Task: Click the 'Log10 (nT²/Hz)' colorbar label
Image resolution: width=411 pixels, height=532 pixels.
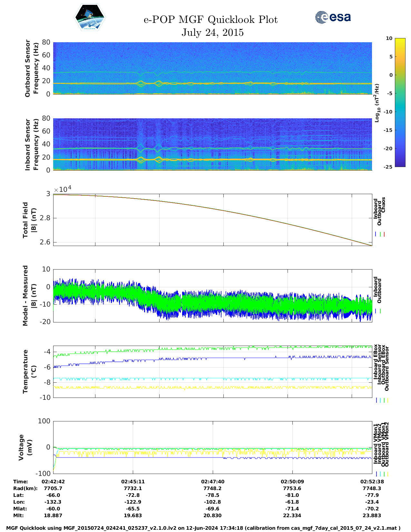Action: [x=377, y=103]
